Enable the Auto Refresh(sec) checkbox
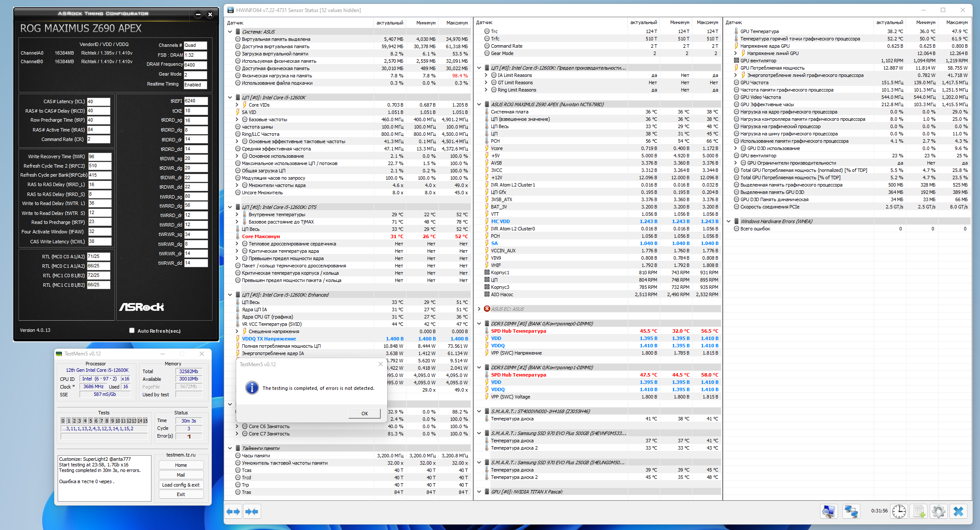This screenshot has width=980, height=530. [132, 331]
